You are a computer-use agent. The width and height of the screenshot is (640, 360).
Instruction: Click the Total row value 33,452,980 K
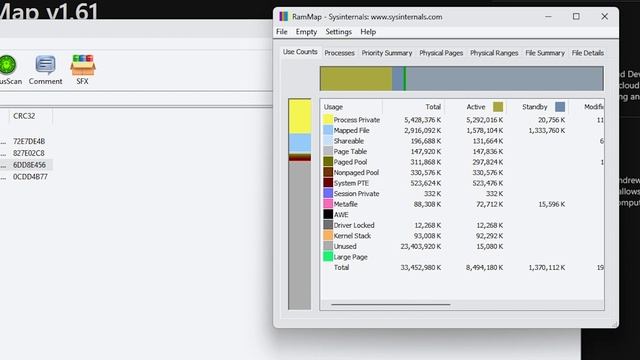[421, 267]
